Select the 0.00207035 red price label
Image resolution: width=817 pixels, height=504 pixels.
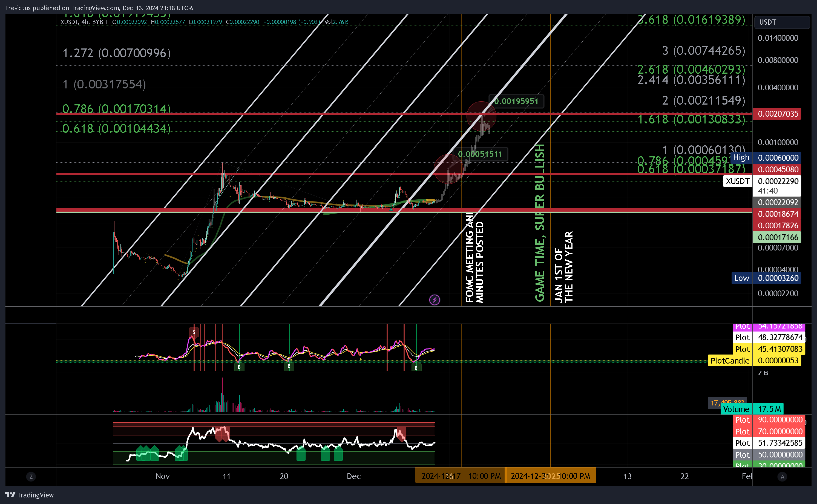click(x=777, y=114)
